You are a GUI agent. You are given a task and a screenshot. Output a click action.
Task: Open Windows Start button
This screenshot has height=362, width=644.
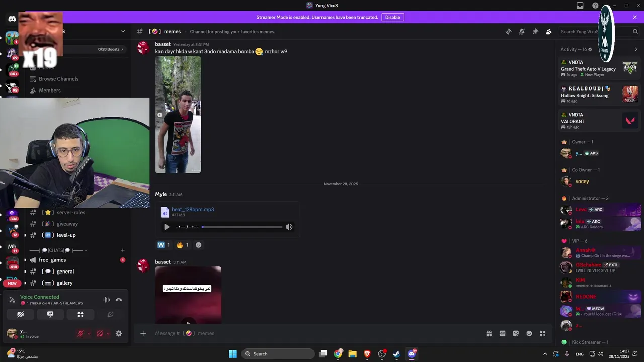point(233,354)
